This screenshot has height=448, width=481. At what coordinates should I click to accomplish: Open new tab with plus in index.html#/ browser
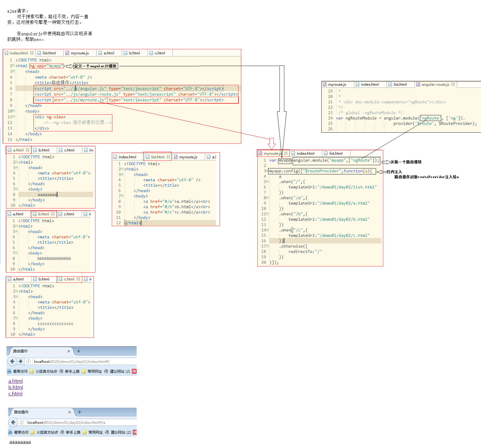(x=79, y=351)
